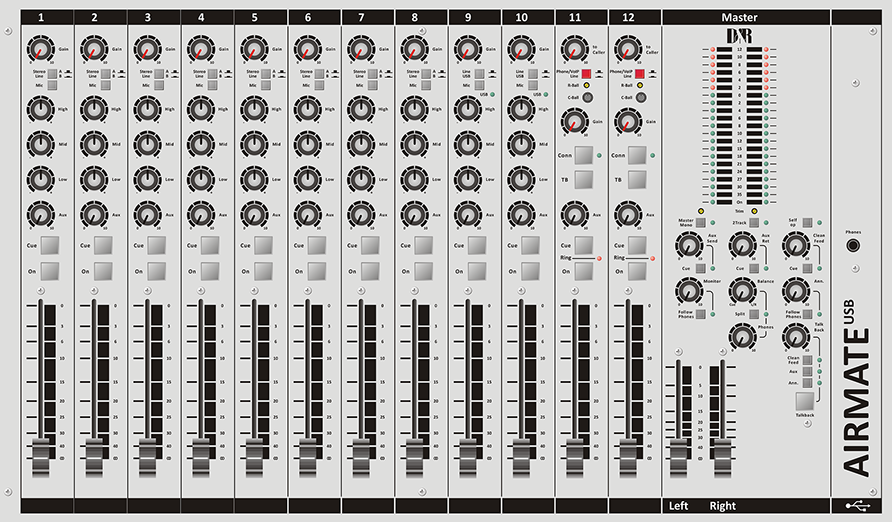This screenshot has width=892, height=522.
Task: Click the Monitor knob in Master section
Action: (688, 291)
